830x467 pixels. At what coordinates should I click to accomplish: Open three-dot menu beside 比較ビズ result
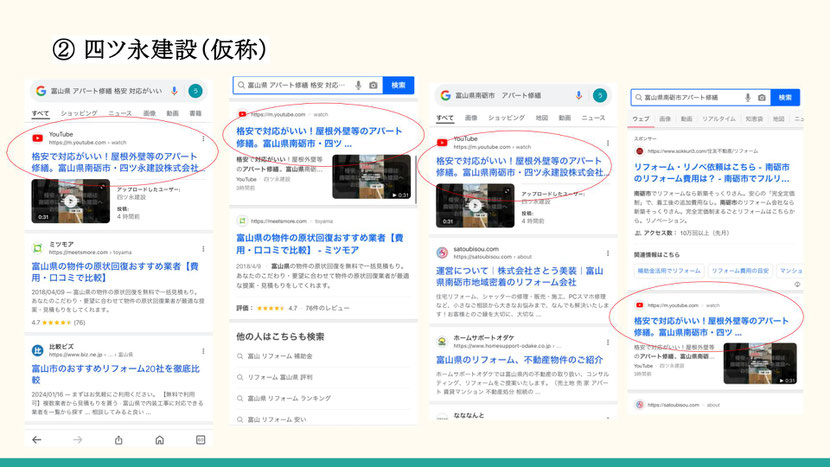point(203,351)
